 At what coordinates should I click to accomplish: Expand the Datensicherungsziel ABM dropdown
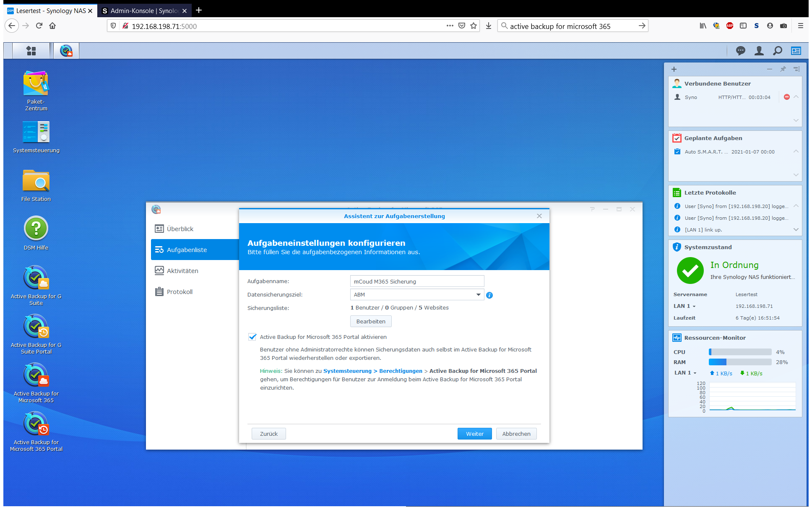tap(478, 295)
